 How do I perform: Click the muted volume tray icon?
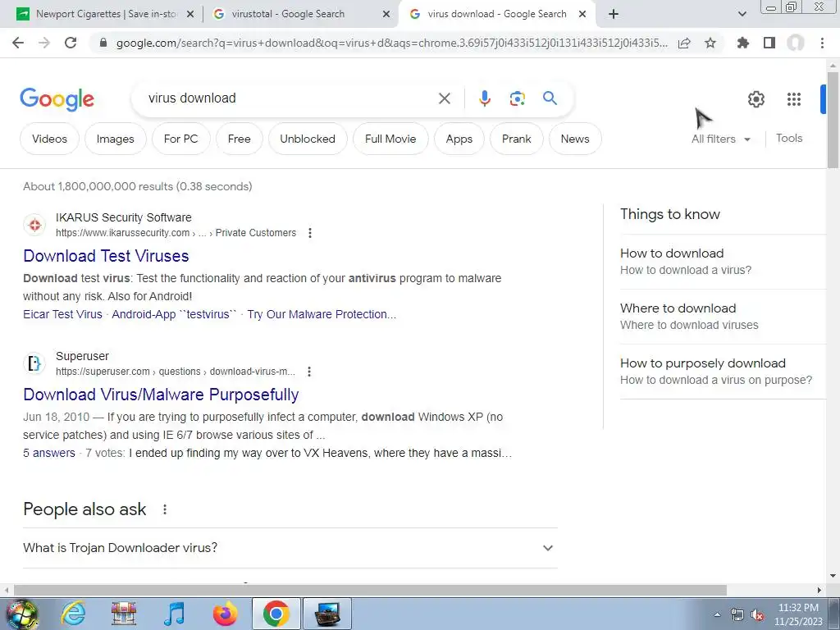(757, 615)
